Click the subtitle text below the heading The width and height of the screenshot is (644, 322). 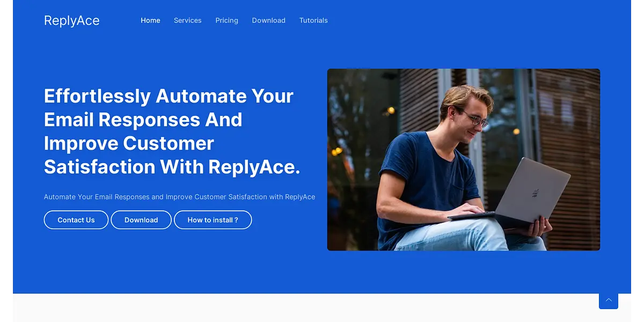coord(179,197)
